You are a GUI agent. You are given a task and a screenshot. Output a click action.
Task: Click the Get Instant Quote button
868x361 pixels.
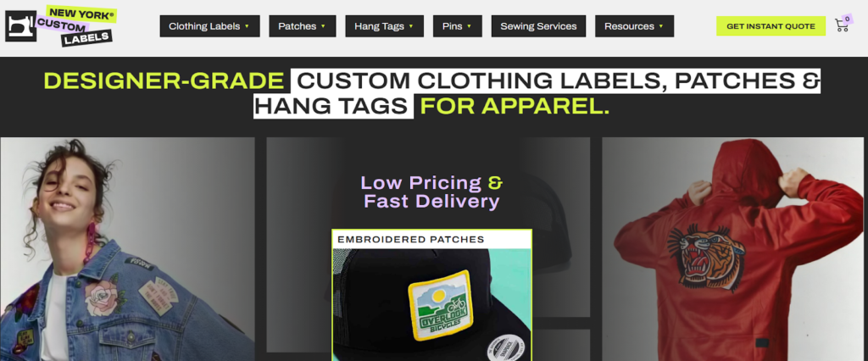(771, 26)
